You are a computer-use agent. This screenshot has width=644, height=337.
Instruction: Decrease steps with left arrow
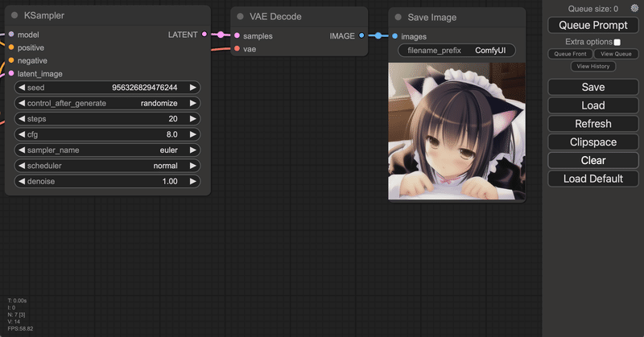22,118
